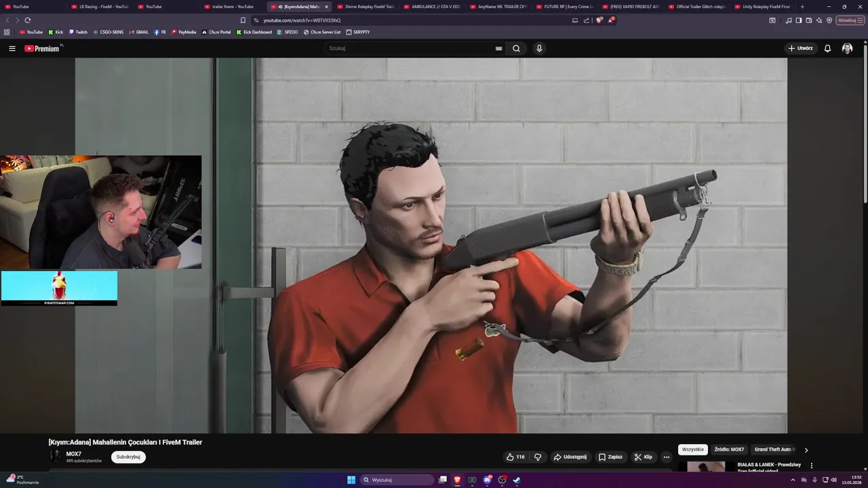Open the Windows Start menu

[351, 480]
